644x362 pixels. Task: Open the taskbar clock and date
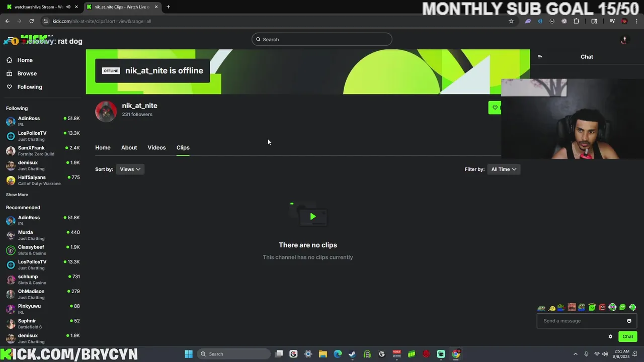coord(621,354)
